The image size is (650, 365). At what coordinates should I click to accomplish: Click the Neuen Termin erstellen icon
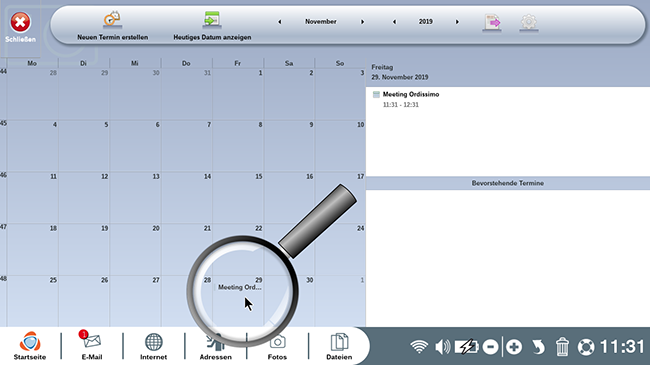[112, 20]
